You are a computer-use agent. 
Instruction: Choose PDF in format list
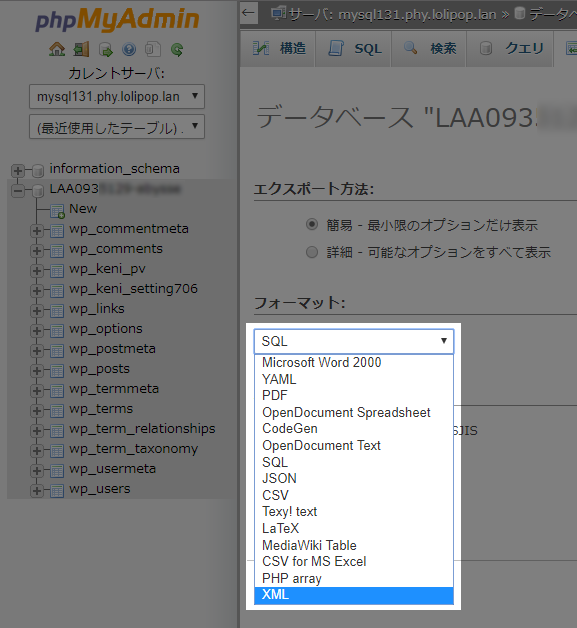tap(354, 396)
